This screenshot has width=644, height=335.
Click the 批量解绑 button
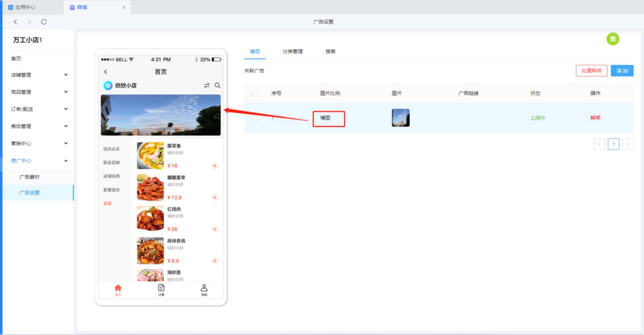point(591,71)
